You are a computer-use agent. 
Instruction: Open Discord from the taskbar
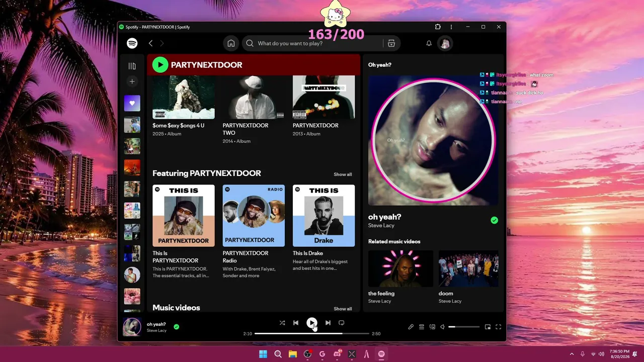[337, 354]
